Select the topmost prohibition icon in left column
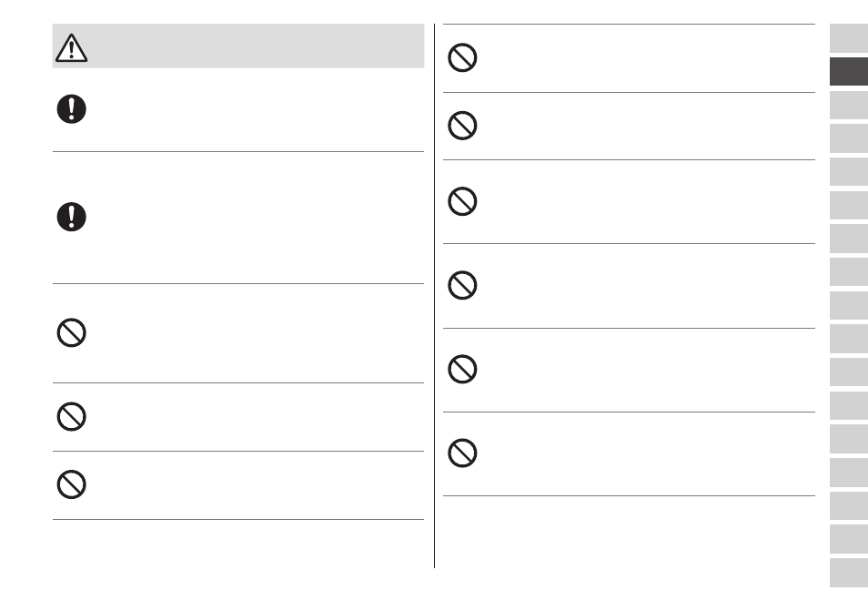The height and width of the screenshot is (611, 868). tap(71, 332)
